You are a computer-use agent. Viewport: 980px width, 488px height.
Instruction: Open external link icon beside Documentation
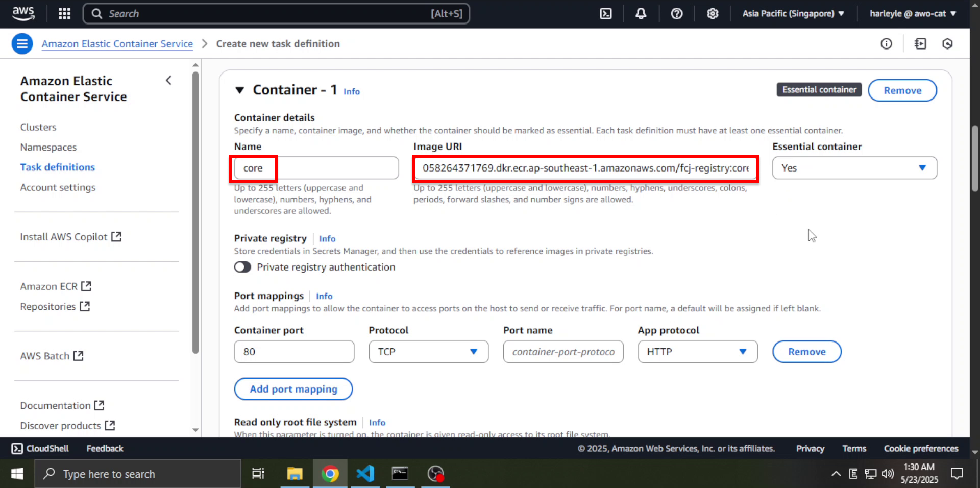tap(99, 405)
